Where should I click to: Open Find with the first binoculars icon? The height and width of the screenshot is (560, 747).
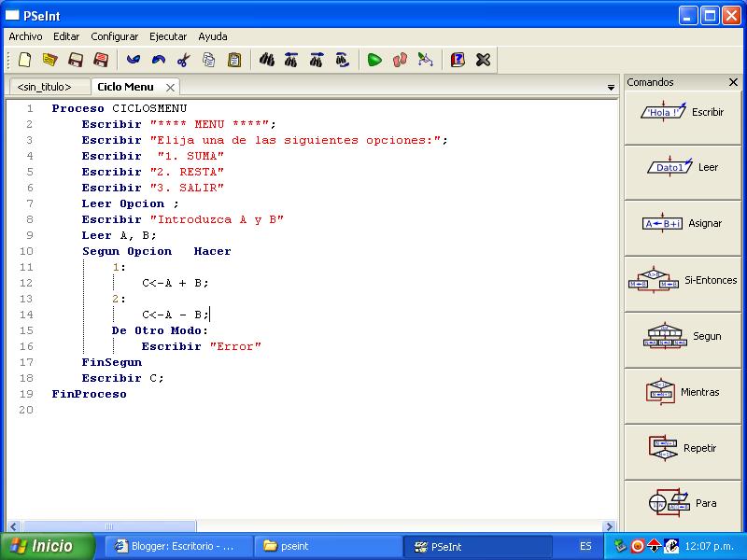pyautogui.click(x=267, y=60)
